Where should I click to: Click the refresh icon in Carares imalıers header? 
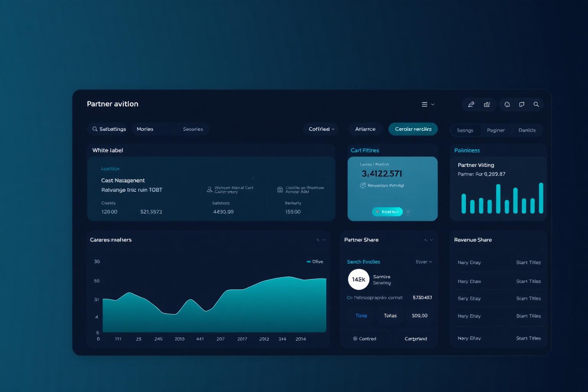coord(318,240)
